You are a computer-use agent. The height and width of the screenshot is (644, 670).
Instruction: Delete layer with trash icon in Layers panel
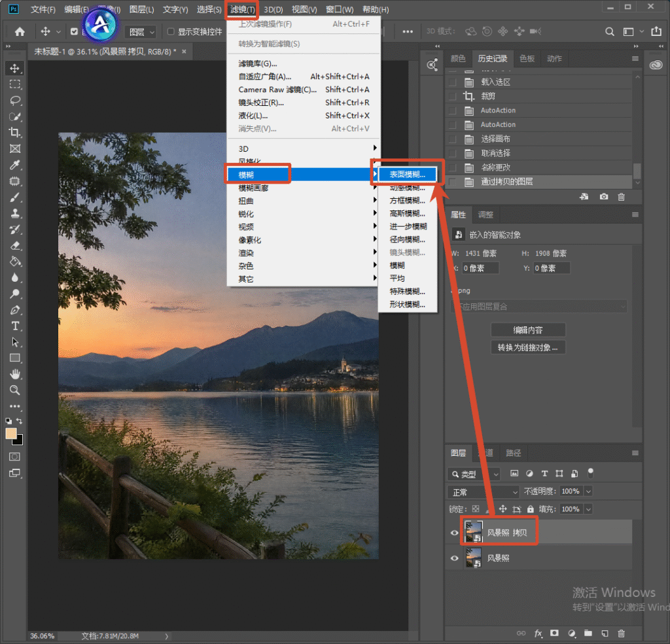point(622,634)
